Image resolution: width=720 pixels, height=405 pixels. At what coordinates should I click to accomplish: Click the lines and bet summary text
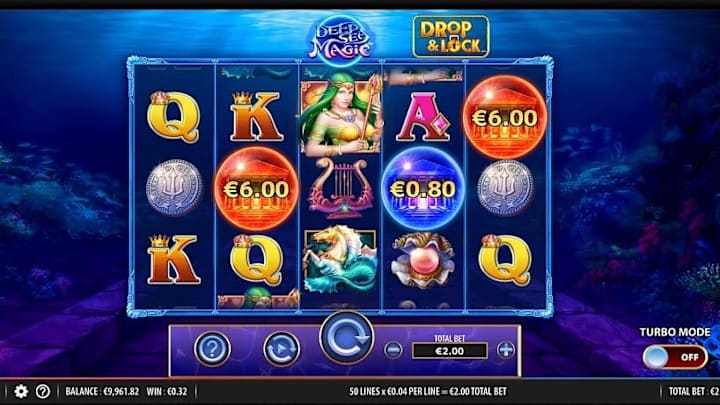428,391
